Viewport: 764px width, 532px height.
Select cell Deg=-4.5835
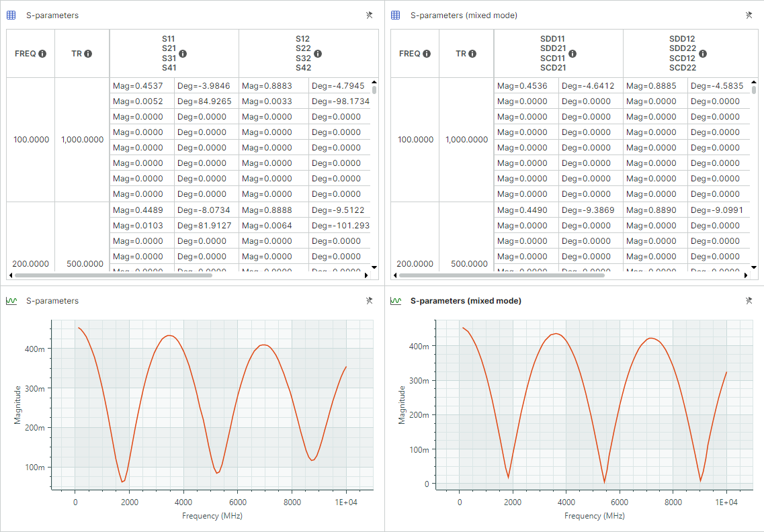point(719,86)
